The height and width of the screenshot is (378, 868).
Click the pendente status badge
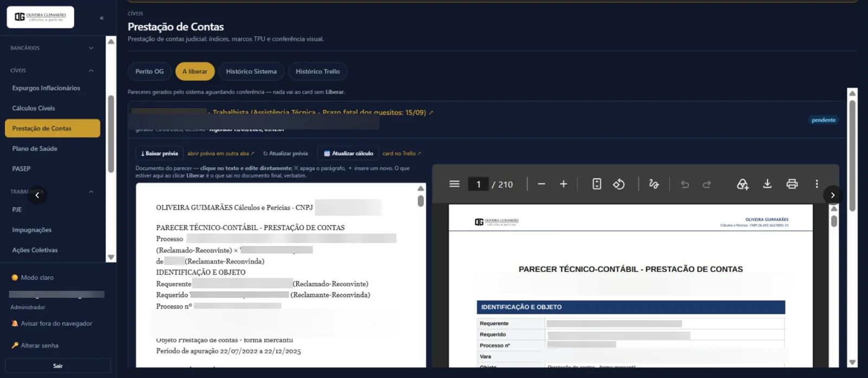[x=824, y=120]
